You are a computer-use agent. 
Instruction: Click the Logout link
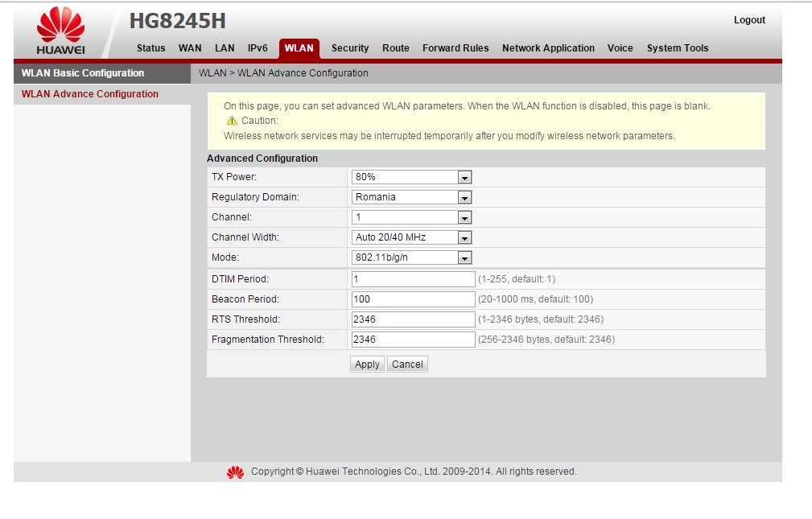pos(749,20)
